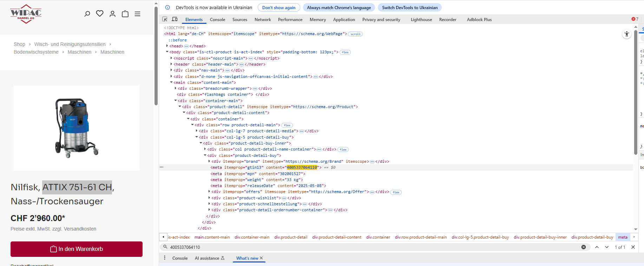Click the info icon in the notification bar
The height and width of the screenshot is (266, 644).
(x=167, y=7)
